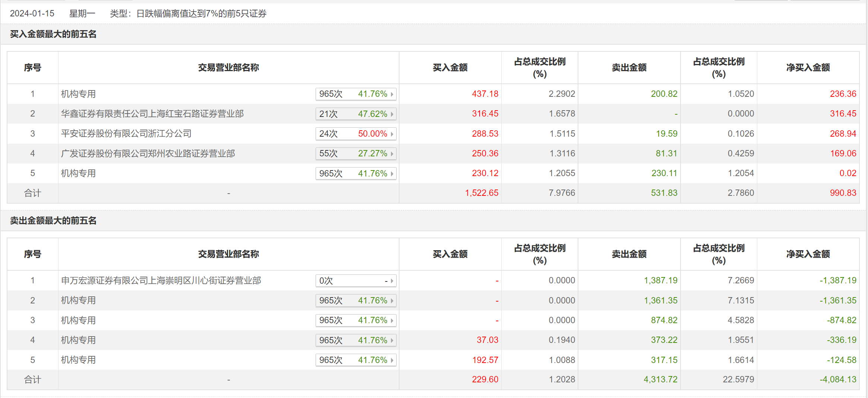Open 平安证券股份有限公司浙江分公司 link
Screen dimensions: 868x398
pyautogui.click(x=126, y=134)
